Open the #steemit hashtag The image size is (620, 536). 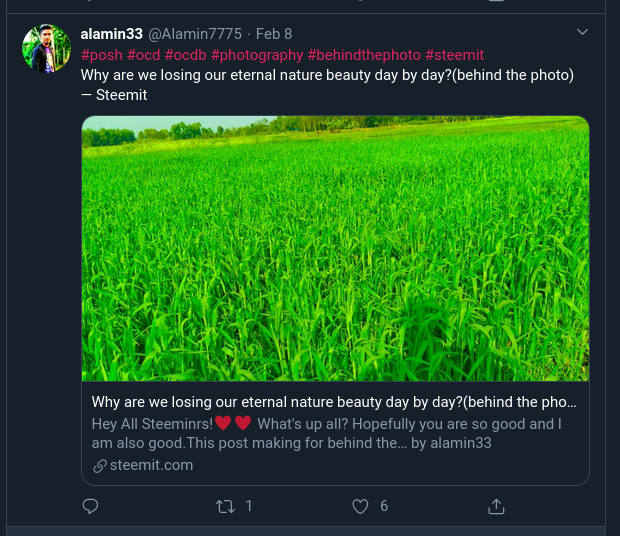point(454,55)
